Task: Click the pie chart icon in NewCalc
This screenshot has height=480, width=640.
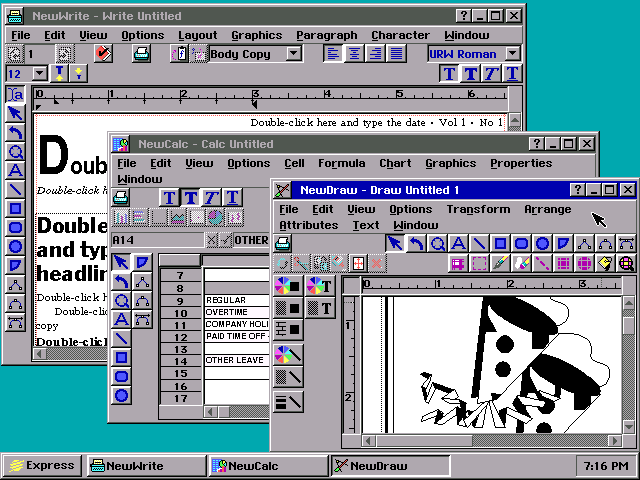Action: click(216, 217)
